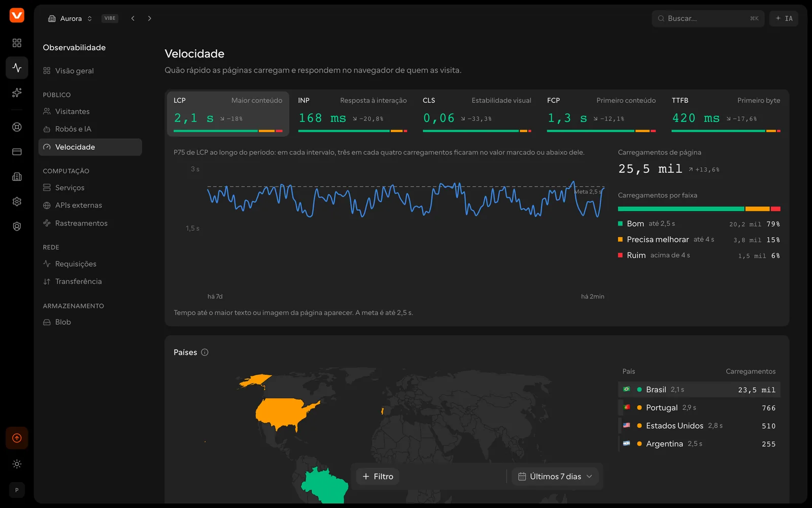Toggle the theme sun icon
Image resolution: width=812 pixels, height=508 pixels.
[x=17, y=464]
